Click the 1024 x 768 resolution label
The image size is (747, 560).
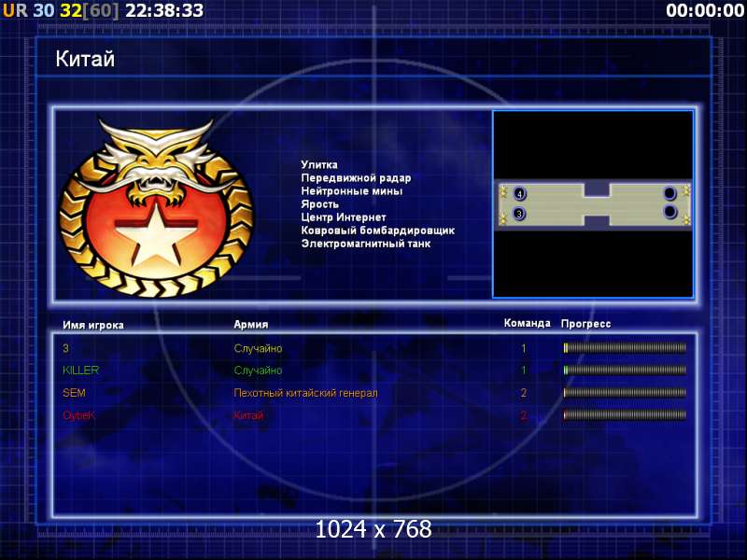tap(373, 529)
